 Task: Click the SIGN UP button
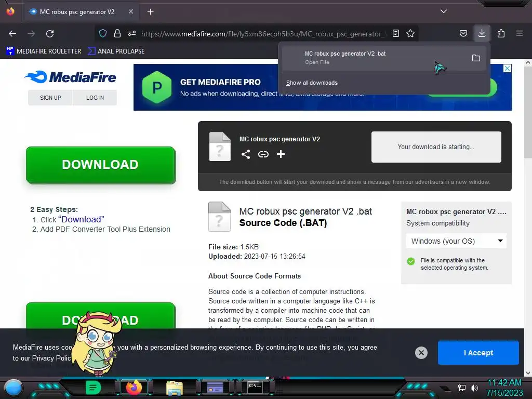(x=50, y=98)
